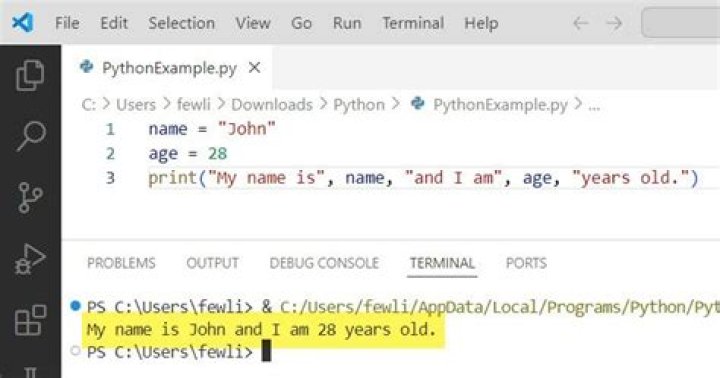The image size is (720, 378).
Task: Click the VS Code logo icon
Action: 23,22
